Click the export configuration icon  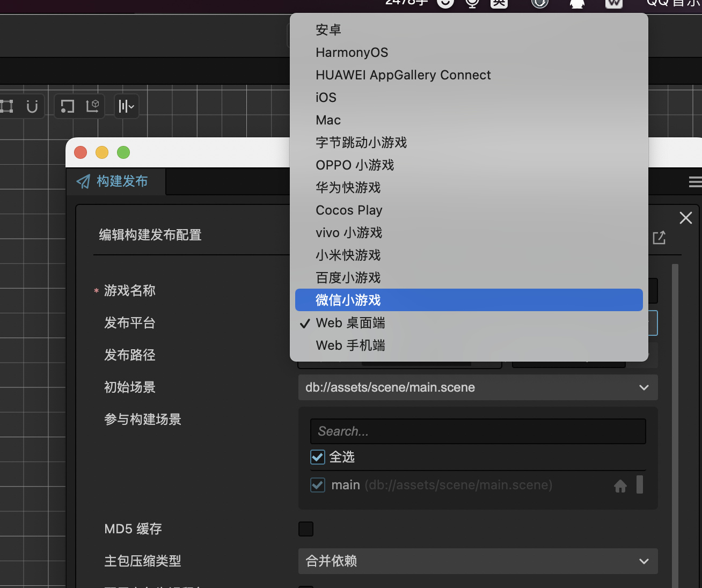(659, 238)
